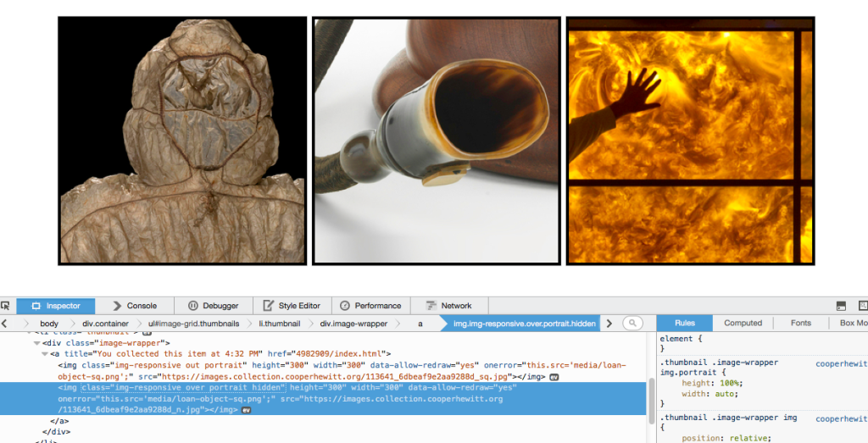The height and width of the screenshot is (443, 868).
Task: Click the search HTML magnifier icon
Action: (x=632, y=324)
